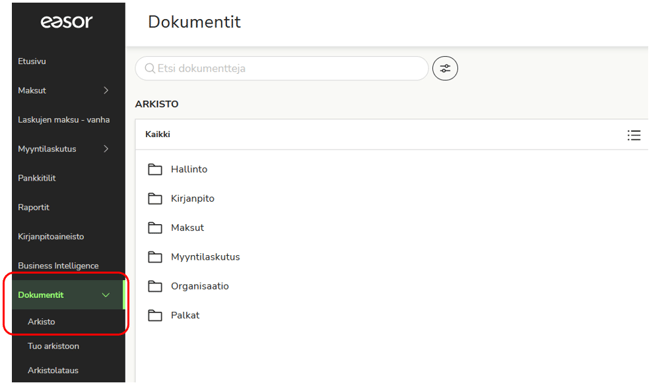Click the search magnifier icon
The height and width of the screenshot is (385, 670).
[150, 68]
